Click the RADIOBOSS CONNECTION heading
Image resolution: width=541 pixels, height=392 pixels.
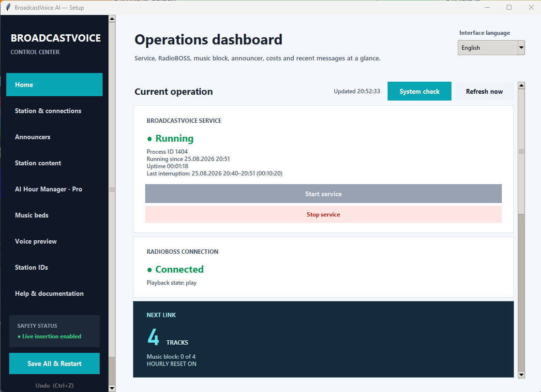point(182,252)
